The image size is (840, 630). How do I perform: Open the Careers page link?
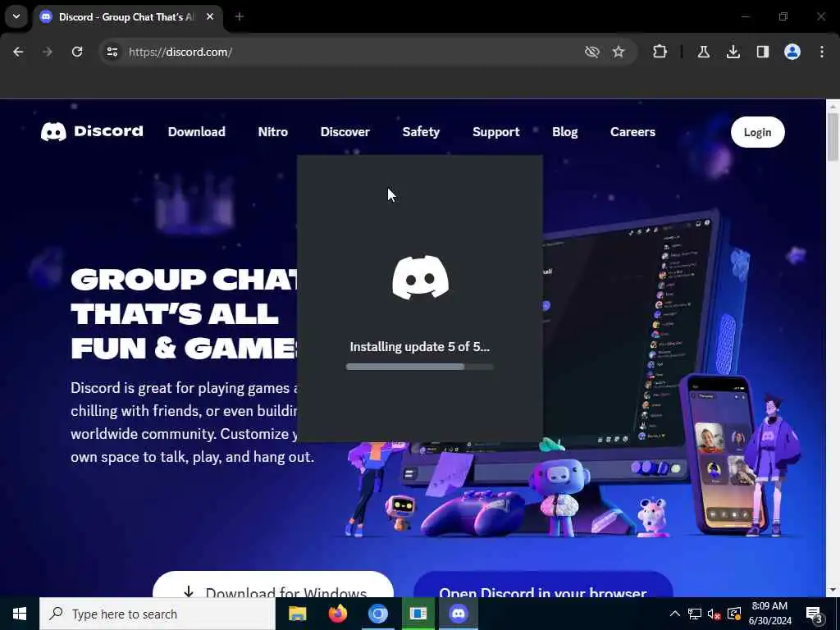tap(632, 132)
